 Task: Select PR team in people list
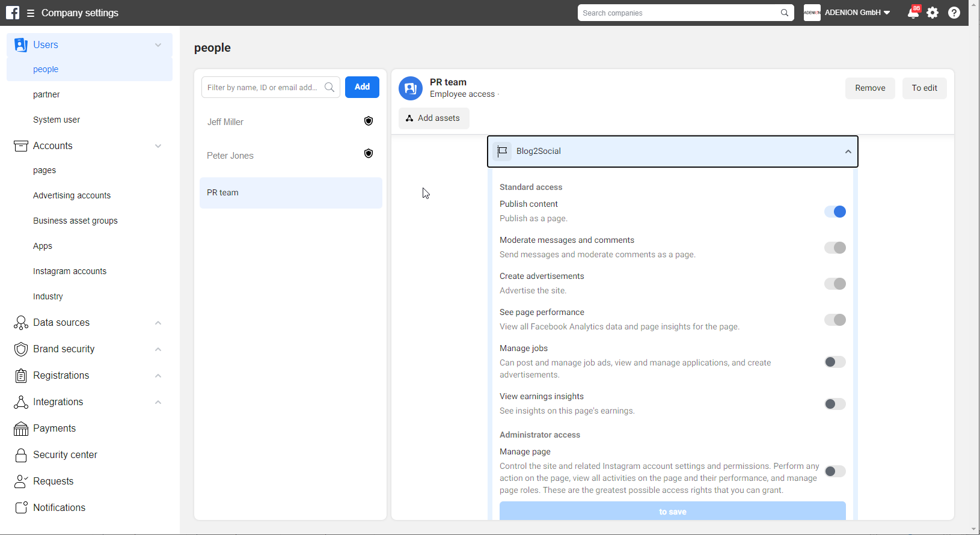point(291,193)
